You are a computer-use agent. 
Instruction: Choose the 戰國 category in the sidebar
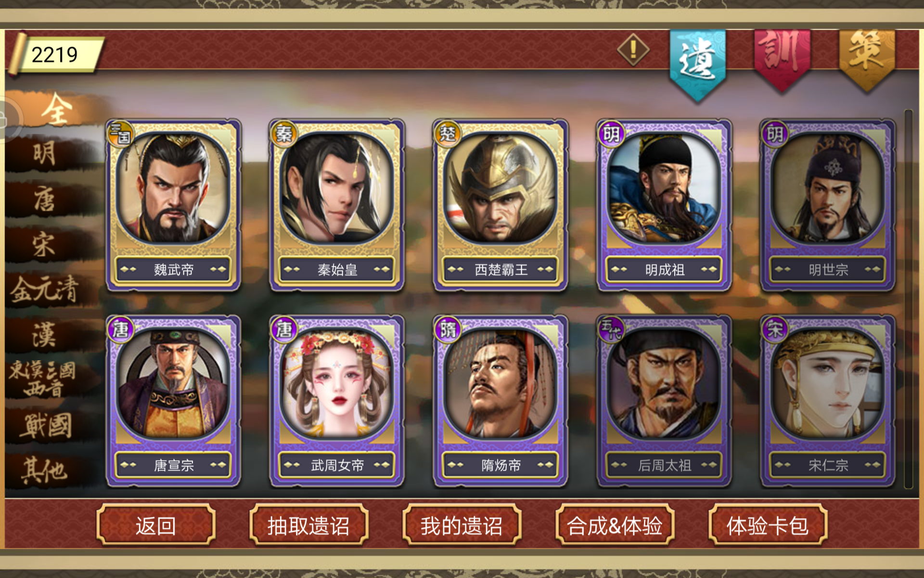46,425
